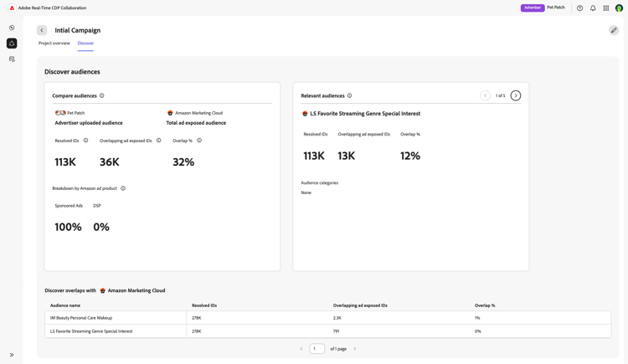This screenshot has height=364, width=628.
Task: Click the 36K overlapping ad exposed value
Action: (x=110, y=162)
